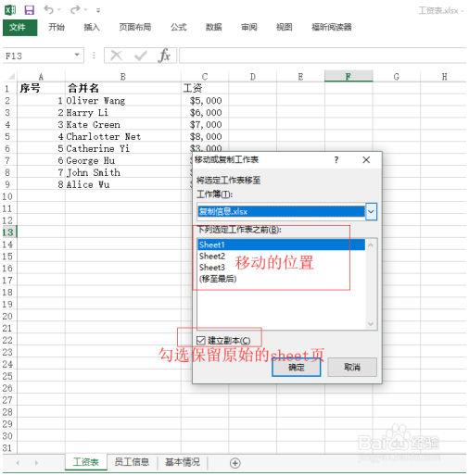The image size is (469, 476).
Task: Click the insert function fx icon
Action: (x=164, y=56)
